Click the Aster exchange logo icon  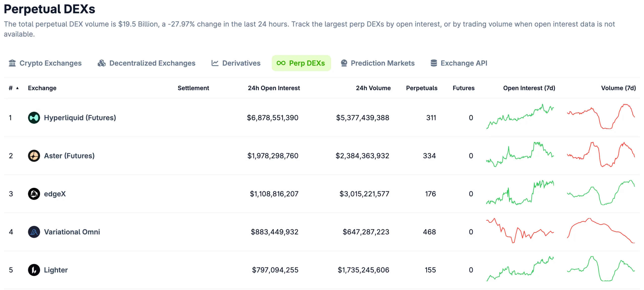coord(34,156)
